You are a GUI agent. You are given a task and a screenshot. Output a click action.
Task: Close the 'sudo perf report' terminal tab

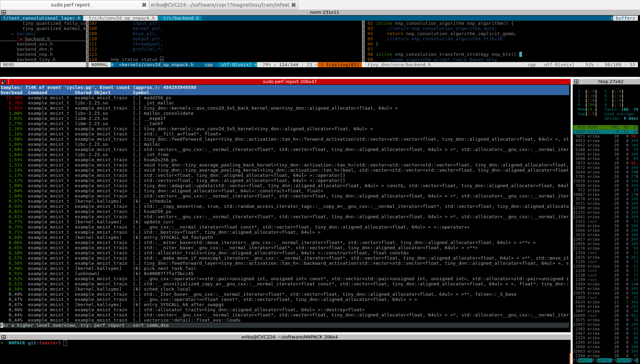144,5
